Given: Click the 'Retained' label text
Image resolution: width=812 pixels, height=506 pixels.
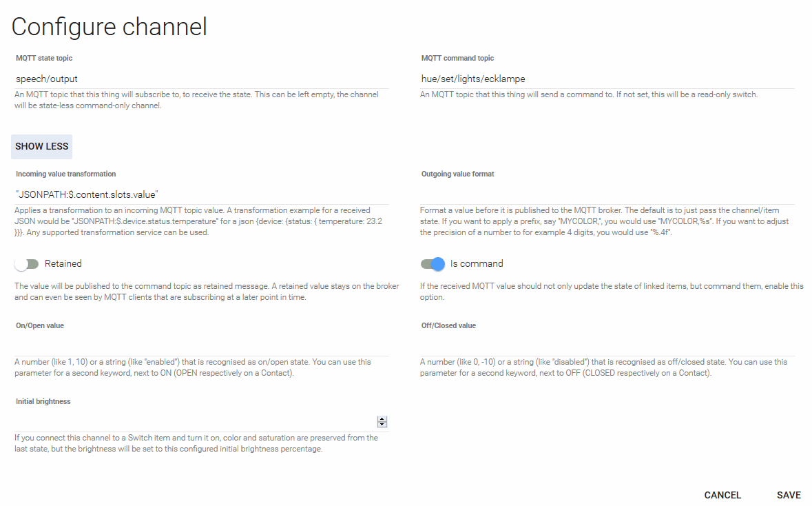Looking at the screenshot, I should click(x=63, y=263).
